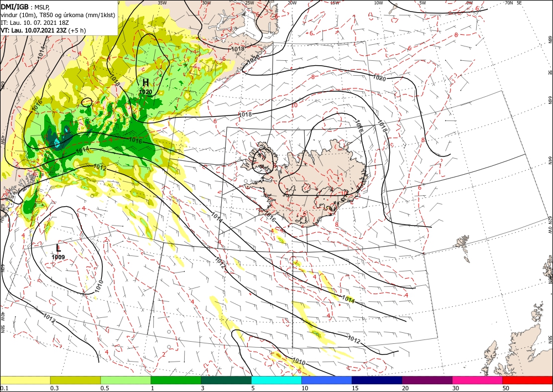Click the 25W longitude label
Viewport: 553px width, 392px height.
[x=249, y=3]
